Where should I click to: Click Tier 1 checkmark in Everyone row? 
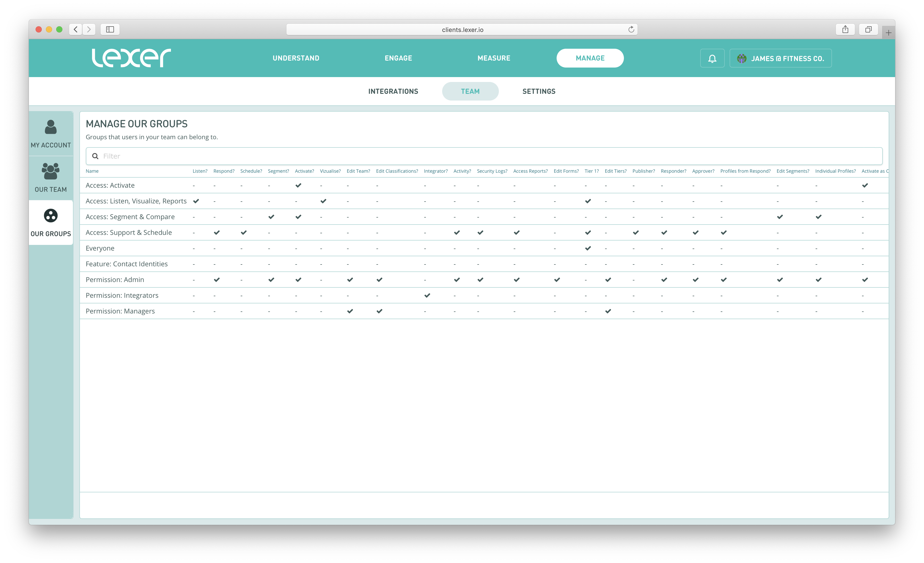pyautogui.click(x=588, y=248)
